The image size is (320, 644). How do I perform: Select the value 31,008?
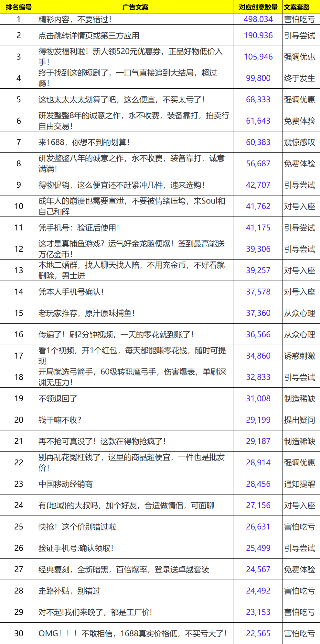point(258,399)
